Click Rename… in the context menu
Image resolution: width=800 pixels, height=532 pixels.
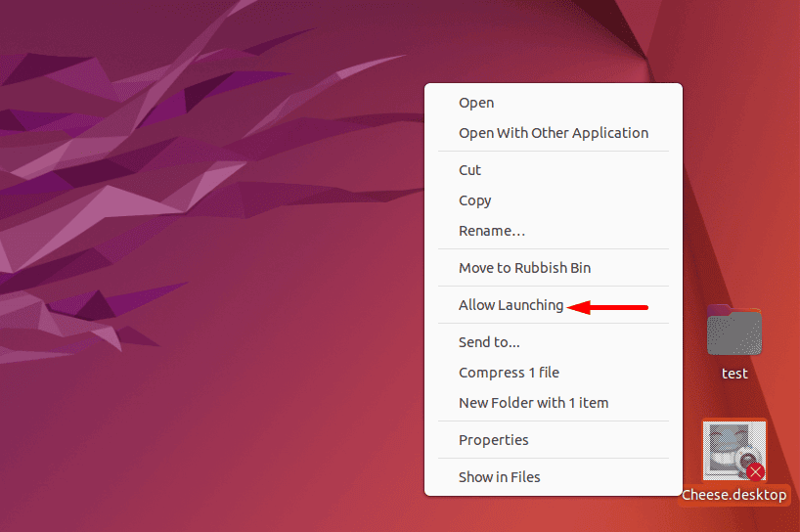[491, 231]
